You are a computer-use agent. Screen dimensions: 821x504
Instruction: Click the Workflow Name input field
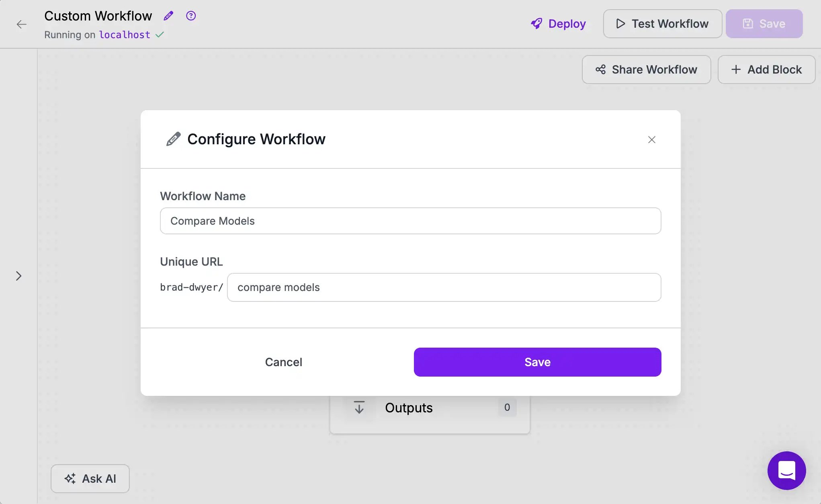point(410,221)
